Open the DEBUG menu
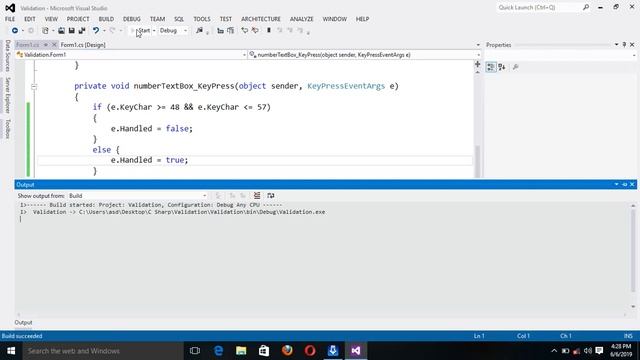Screen dimensions: 640x360 (x=131, y=19)
